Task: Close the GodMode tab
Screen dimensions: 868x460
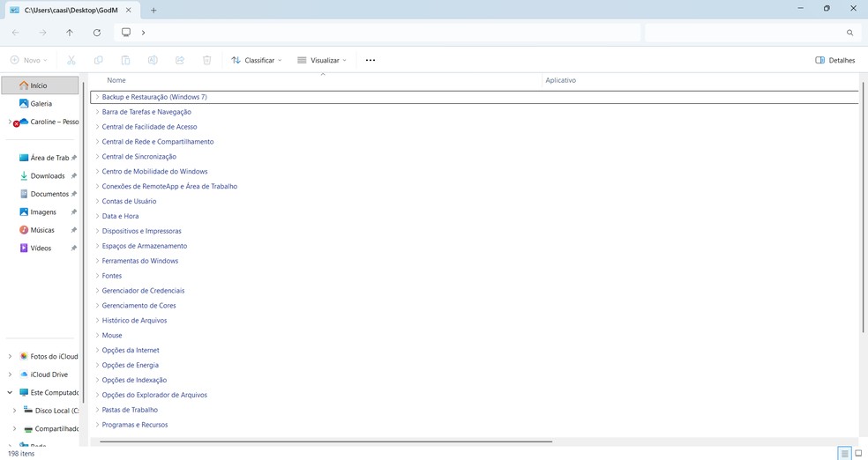Action: click(129, 10)
